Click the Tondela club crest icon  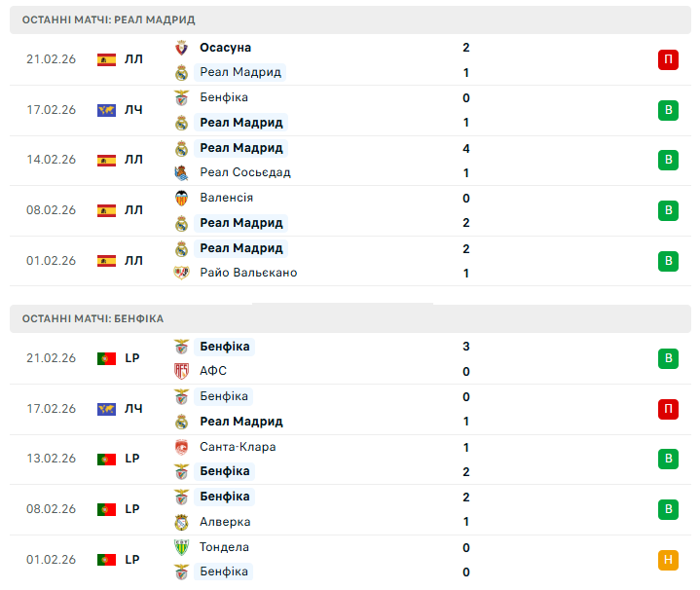point(181,548)
